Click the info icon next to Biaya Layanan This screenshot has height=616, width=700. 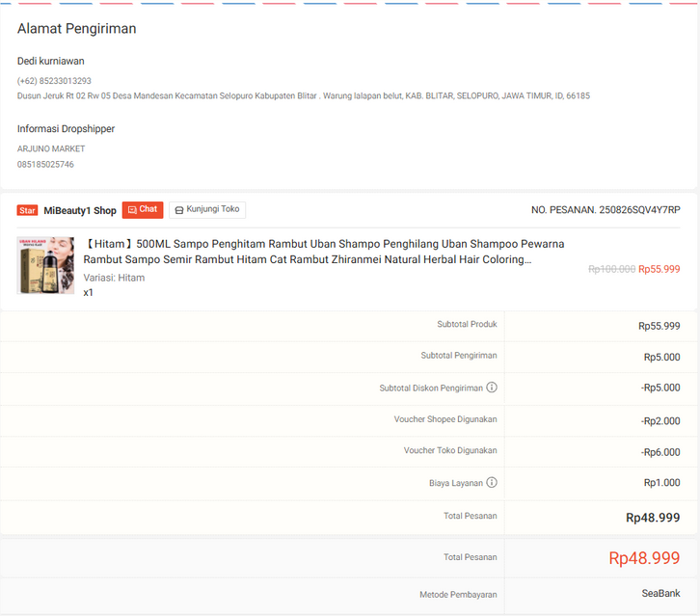click(x=492, y=482)
